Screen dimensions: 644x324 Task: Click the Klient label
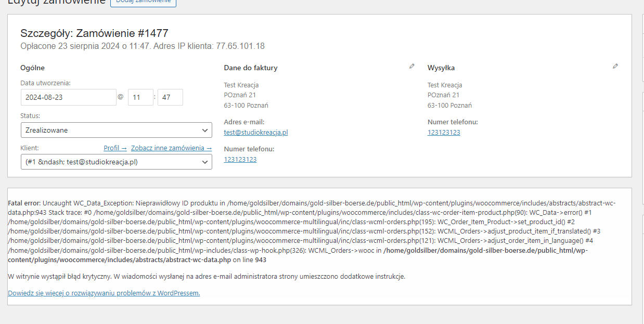[30, 148]
